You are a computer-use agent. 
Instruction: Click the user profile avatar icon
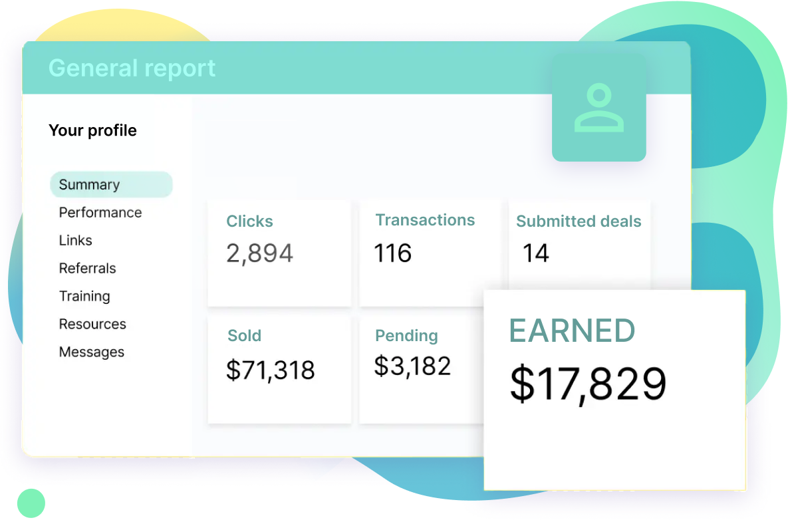click(598, 108)
